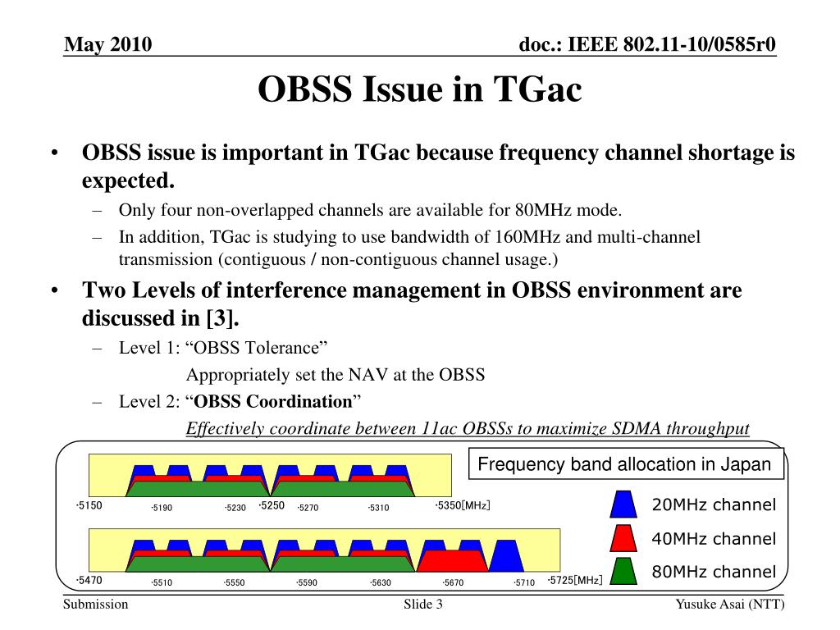This screenshot has height=630, width=840.
Task: Click the "May 2010" header date
Action: click(107, 44)
